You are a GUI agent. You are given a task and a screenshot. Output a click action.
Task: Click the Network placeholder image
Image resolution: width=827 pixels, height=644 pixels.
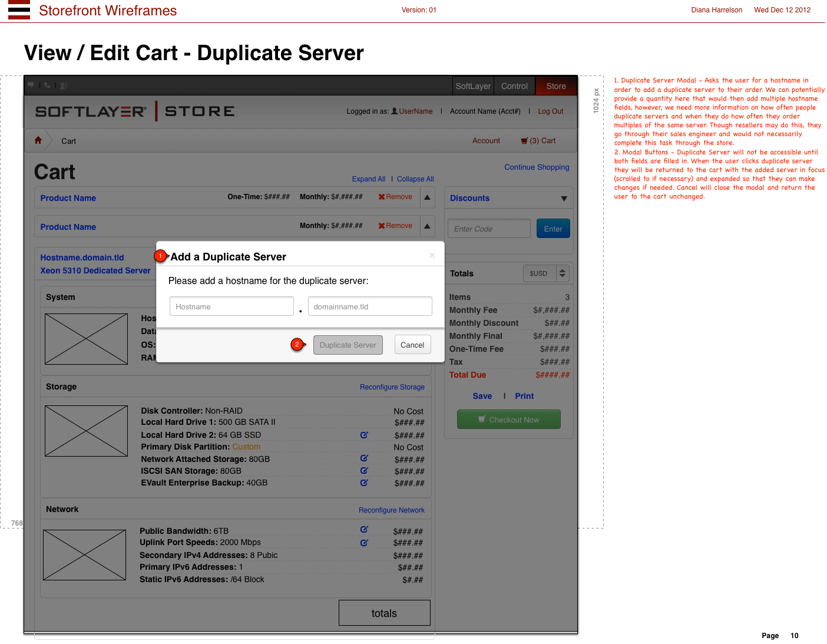tap(84, 555)
